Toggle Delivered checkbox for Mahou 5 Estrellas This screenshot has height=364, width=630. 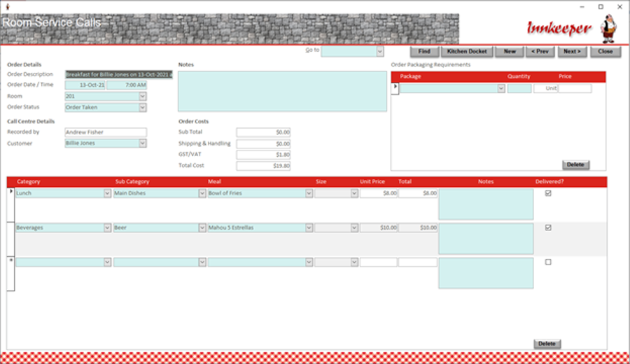548,227
